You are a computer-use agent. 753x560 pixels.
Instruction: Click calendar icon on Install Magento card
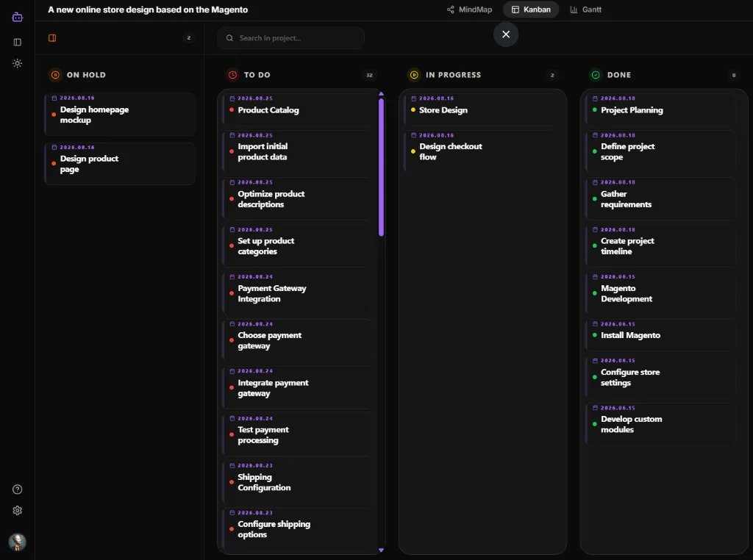pos(595,324)
